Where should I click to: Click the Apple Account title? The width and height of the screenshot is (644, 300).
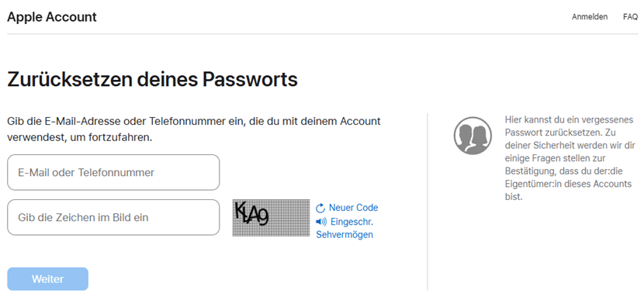[x=52, y=17]
